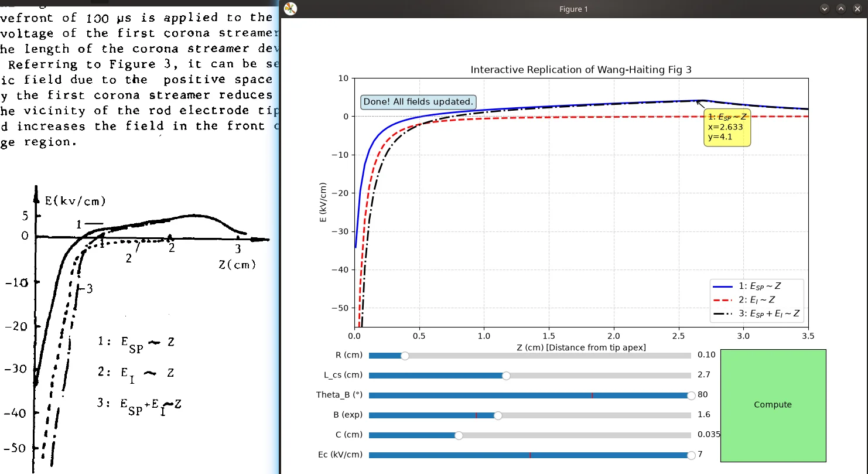868x474 pixels.
Task: Select the 'R (cm)' slider label
Action: (x=350, y=355)
